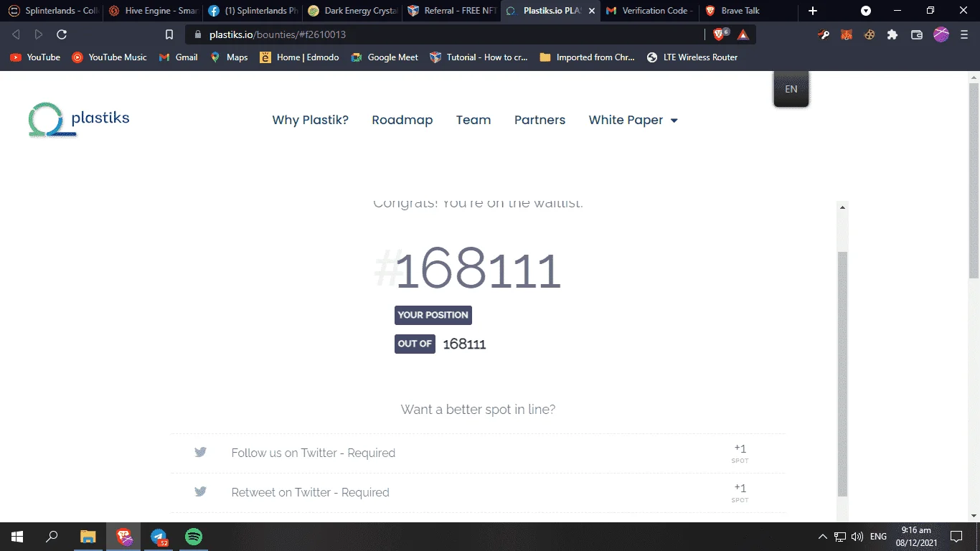Reload the current page

pyautogui.click(x=62, y=34)
